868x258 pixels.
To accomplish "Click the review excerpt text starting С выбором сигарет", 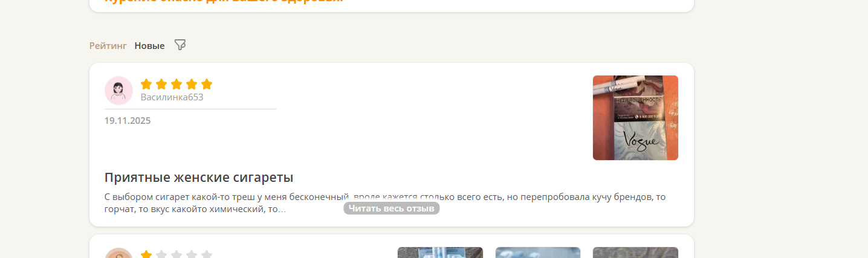I will (x=385, y=203).
